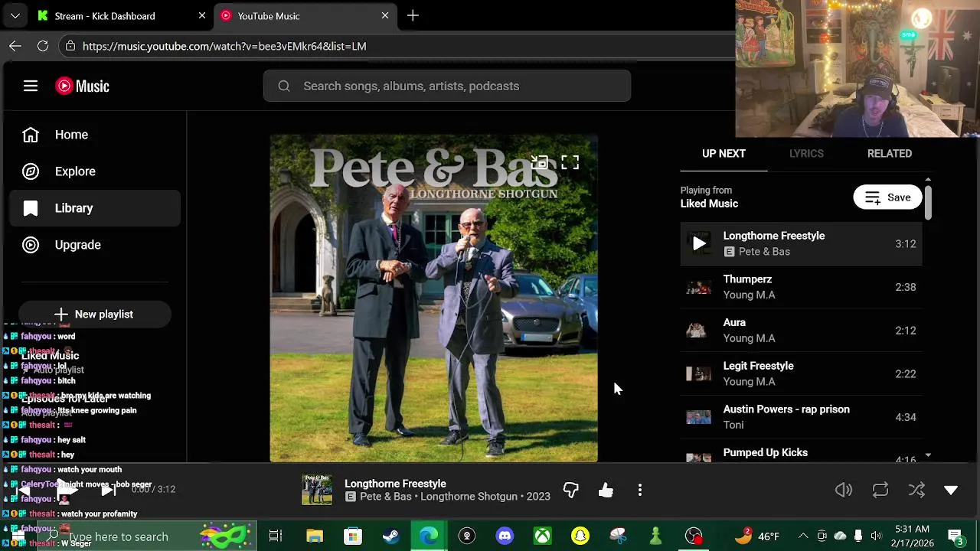Switch to YouTube Music browser tab

pyautogui.click(x=305, y=15)
